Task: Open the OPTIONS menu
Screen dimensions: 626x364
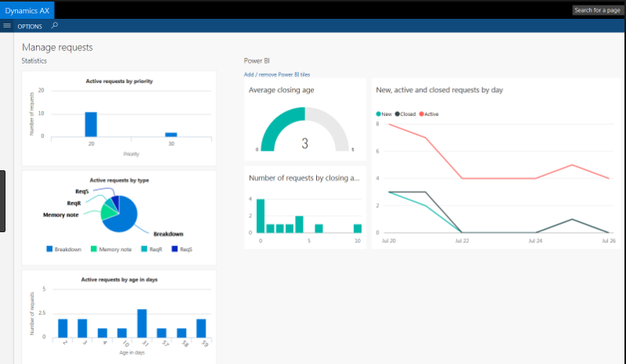Action: (30, 26)
